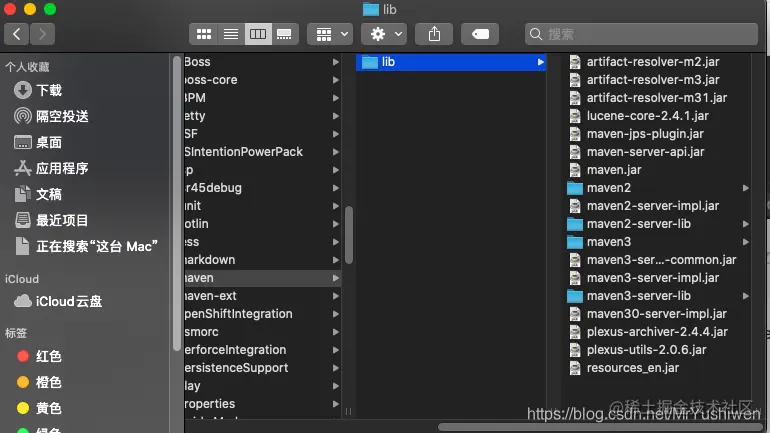Expand arrow for OpenShiftIntegration folder
The width and height of the screenshot is (770, 433).
(x=335, y=314)
